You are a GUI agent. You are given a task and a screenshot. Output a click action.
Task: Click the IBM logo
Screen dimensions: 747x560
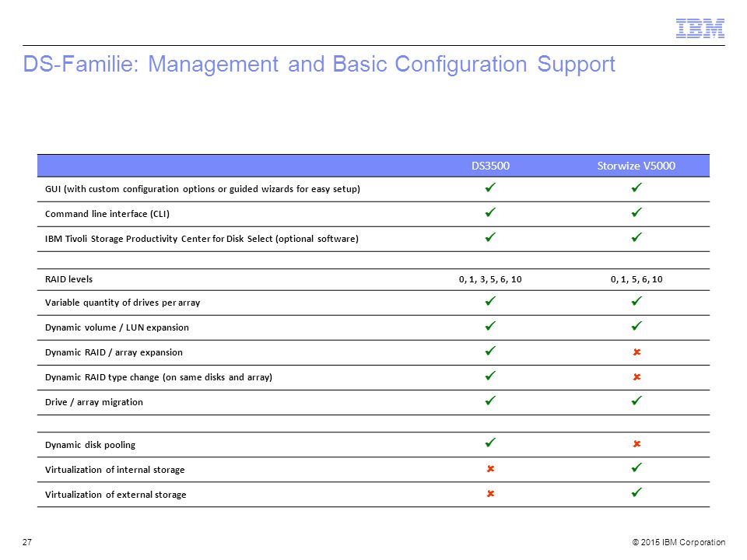pos(700,29)
